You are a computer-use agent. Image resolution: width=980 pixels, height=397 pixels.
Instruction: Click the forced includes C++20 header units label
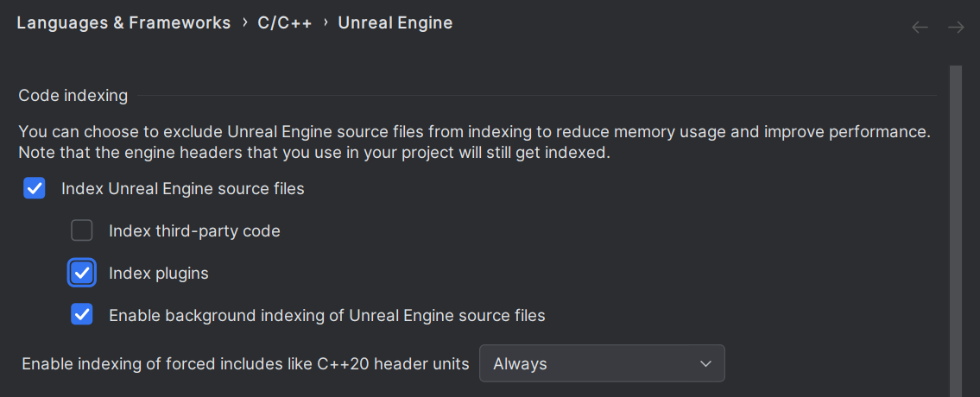(x=245, y=364)
